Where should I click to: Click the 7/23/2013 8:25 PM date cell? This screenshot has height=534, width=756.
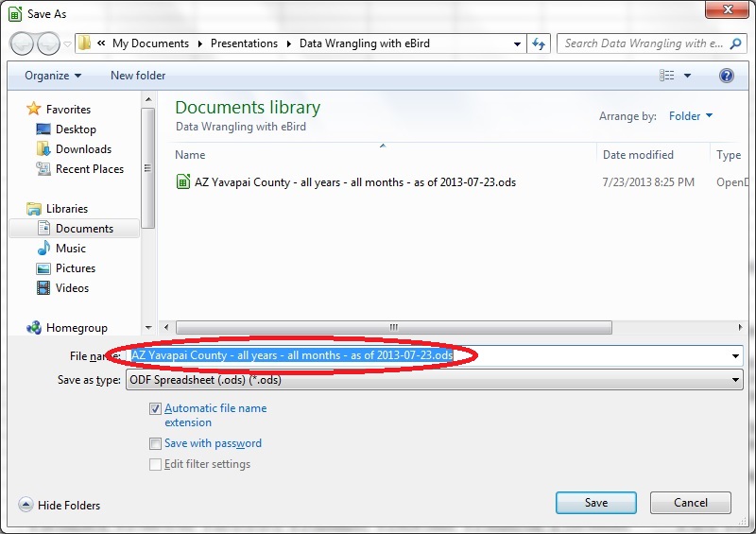pyautogui.click(x=648, y=182)
